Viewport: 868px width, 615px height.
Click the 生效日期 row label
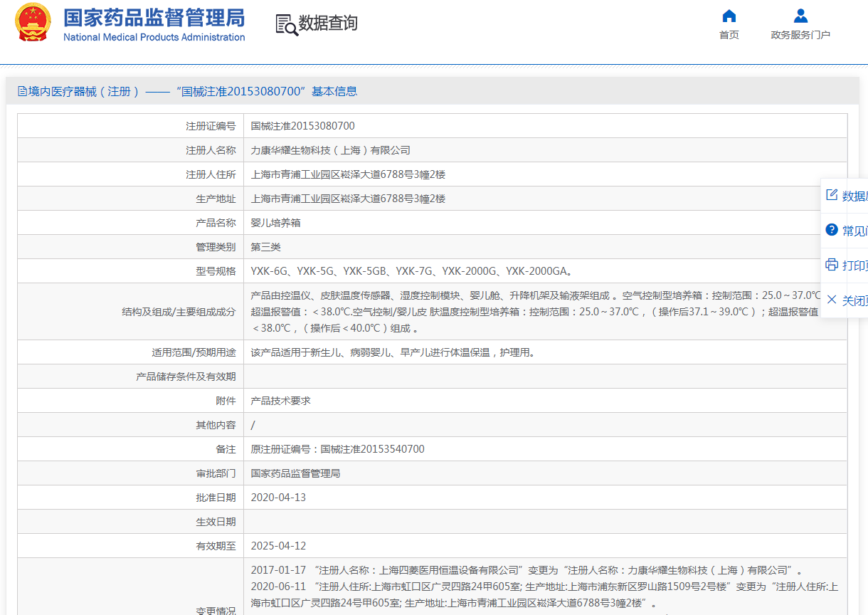[x=216, y=522]
